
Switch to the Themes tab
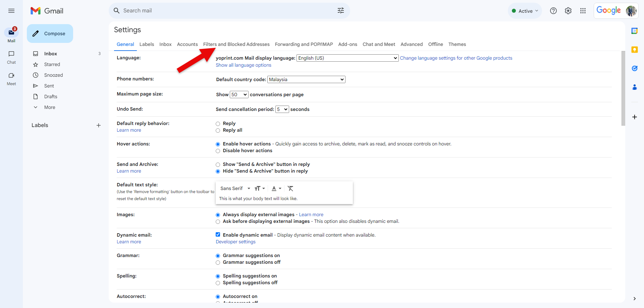457,44
